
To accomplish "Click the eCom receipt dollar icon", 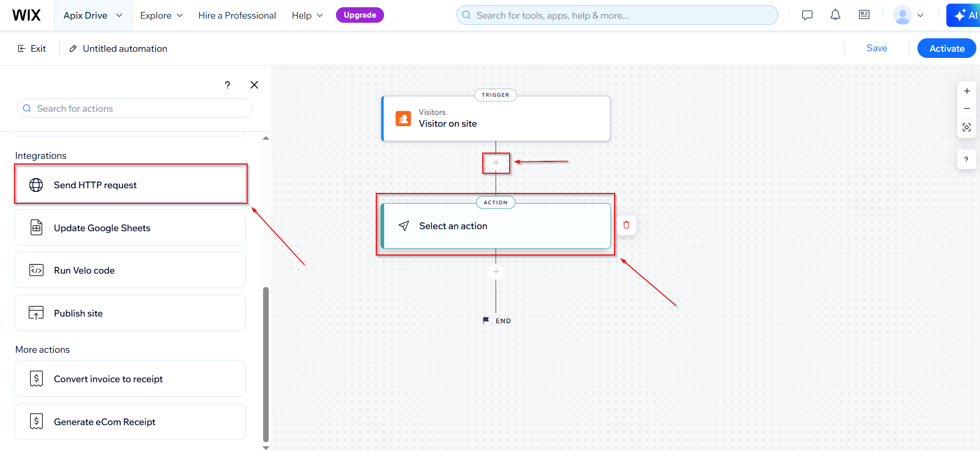I will [36, 422].
